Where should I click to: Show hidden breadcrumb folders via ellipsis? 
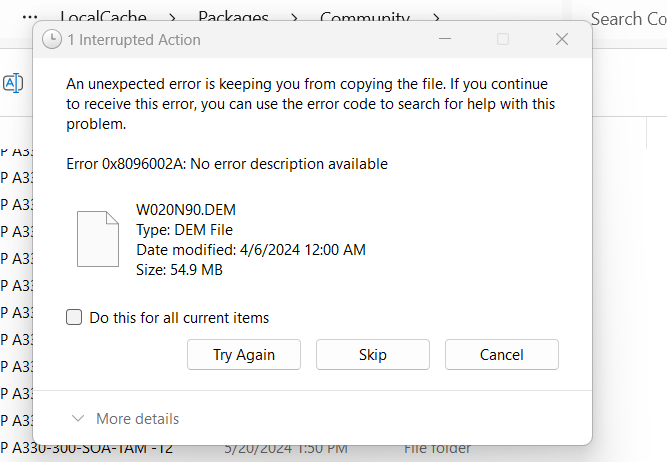pos(30,17)
